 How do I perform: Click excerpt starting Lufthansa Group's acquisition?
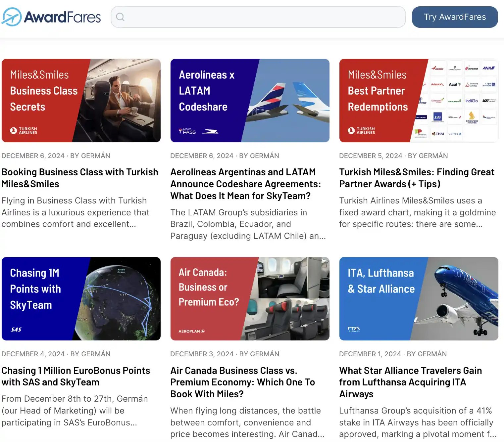pyautogui.click(x=418, y=422)
